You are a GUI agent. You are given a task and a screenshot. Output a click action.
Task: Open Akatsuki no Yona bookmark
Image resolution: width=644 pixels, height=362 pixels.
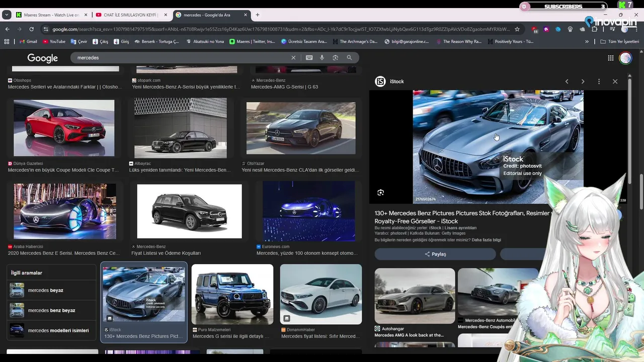tap(205, 42)
